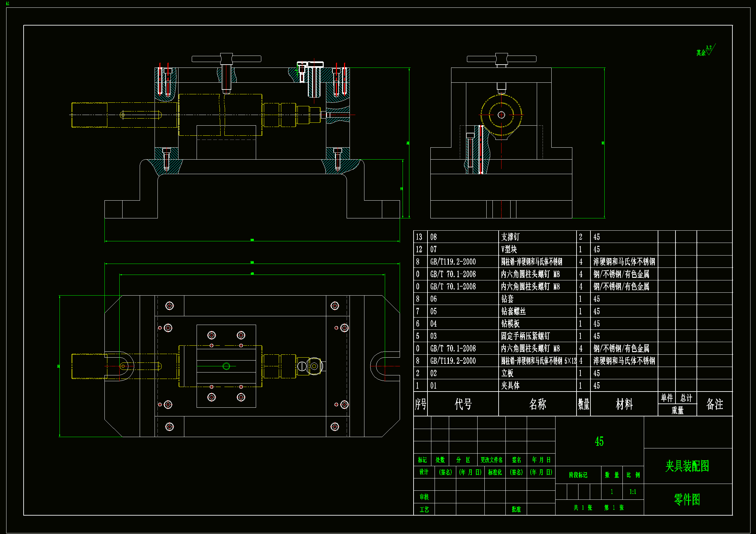Viewport: 756px width, 534px height.
Task: Select the 立板 entry in row 2
Action: click(x=507, y=373)
